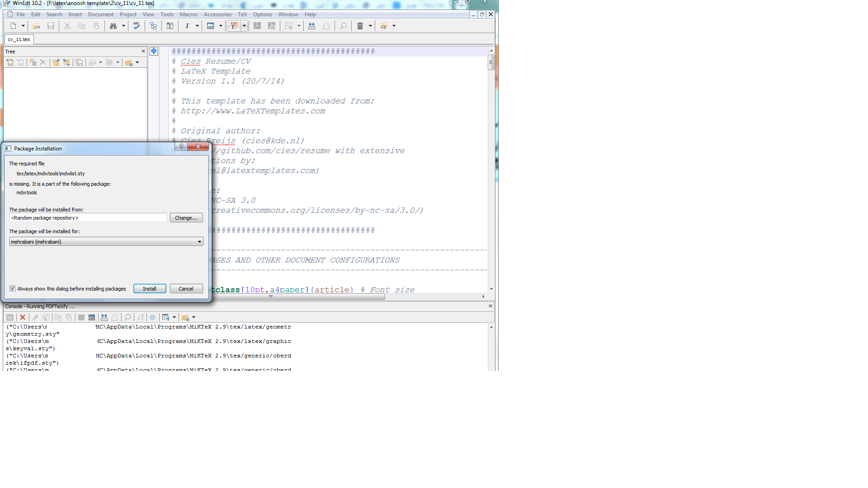The width and height of the screenshot is (868, 488).
Task: Click the PDF search toolbar icon
Action: (272, 26)
